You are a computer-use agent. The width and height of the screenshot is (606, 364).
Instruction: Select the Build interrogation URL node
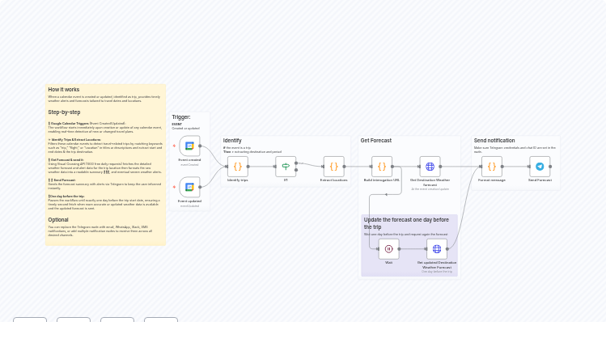382,167
